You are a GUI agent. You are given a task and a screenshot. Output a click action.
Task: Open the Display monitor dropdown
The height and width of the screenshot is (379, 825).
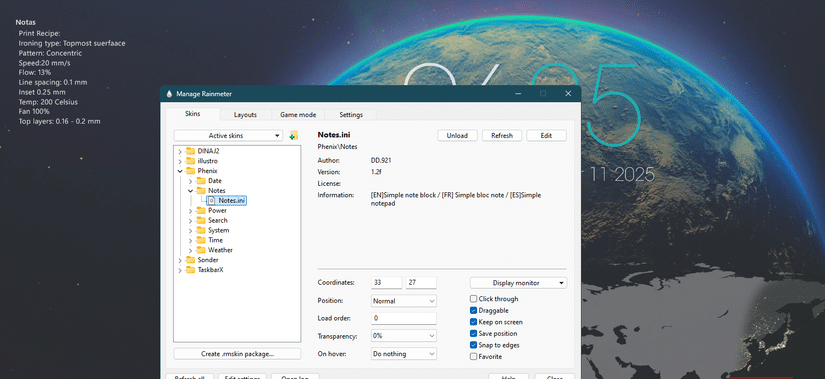coord(518,283)
